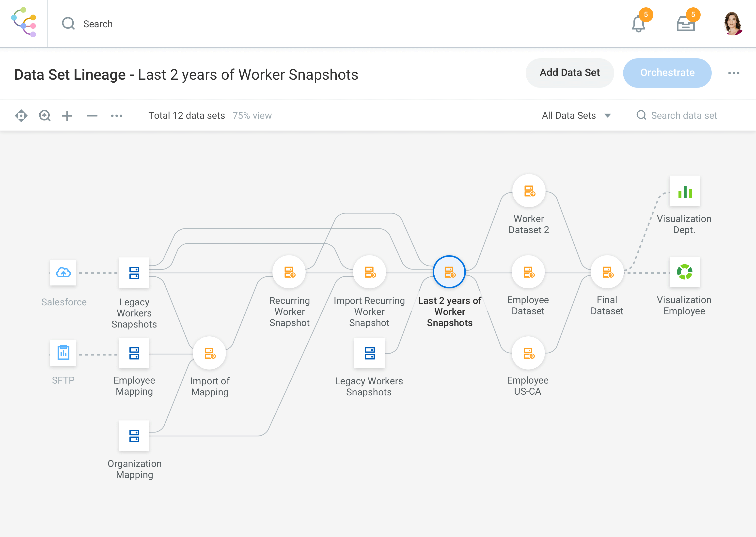Expand the All Data Sets dropdown
756x537 pixels.
coord(576,116)
